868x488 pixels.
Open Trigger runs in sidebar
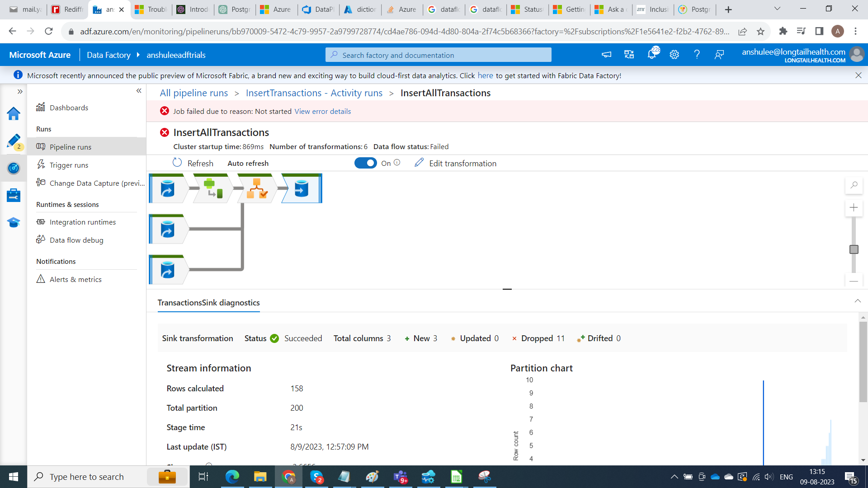point(69,165)
